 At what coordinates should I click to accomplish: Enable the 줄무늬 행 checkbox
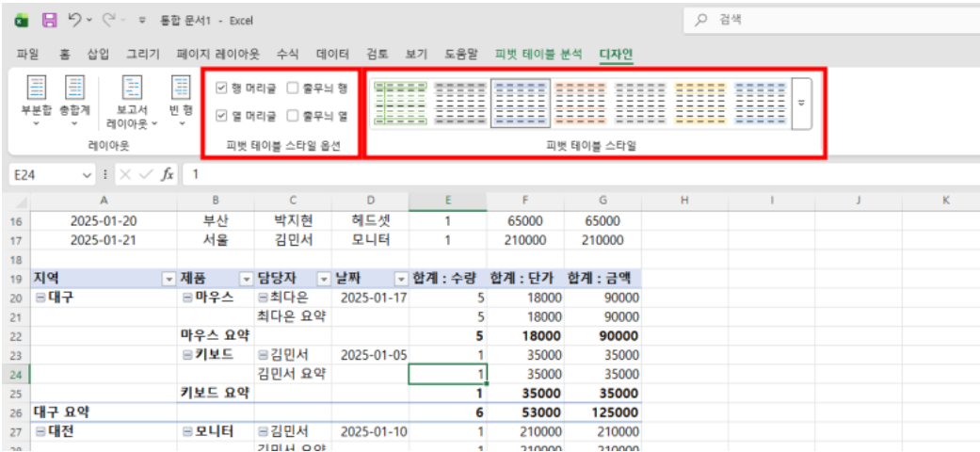point(293,89)
